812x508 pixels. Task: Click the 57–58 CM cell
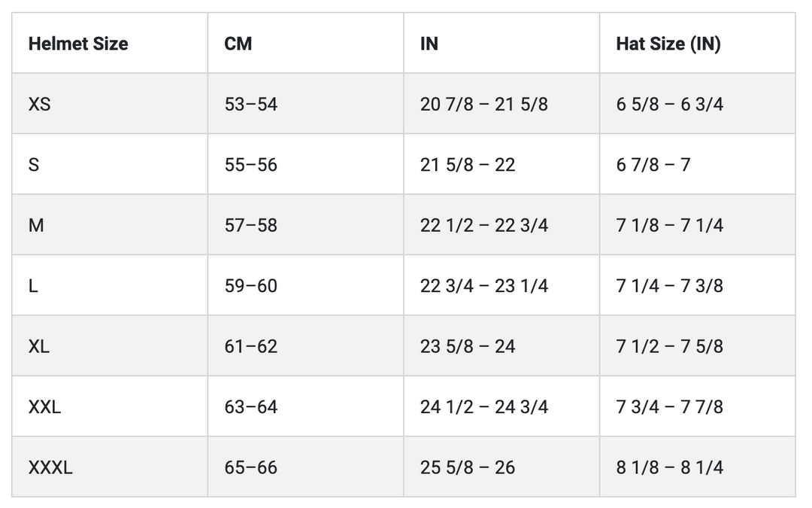[x=251, y=225]
